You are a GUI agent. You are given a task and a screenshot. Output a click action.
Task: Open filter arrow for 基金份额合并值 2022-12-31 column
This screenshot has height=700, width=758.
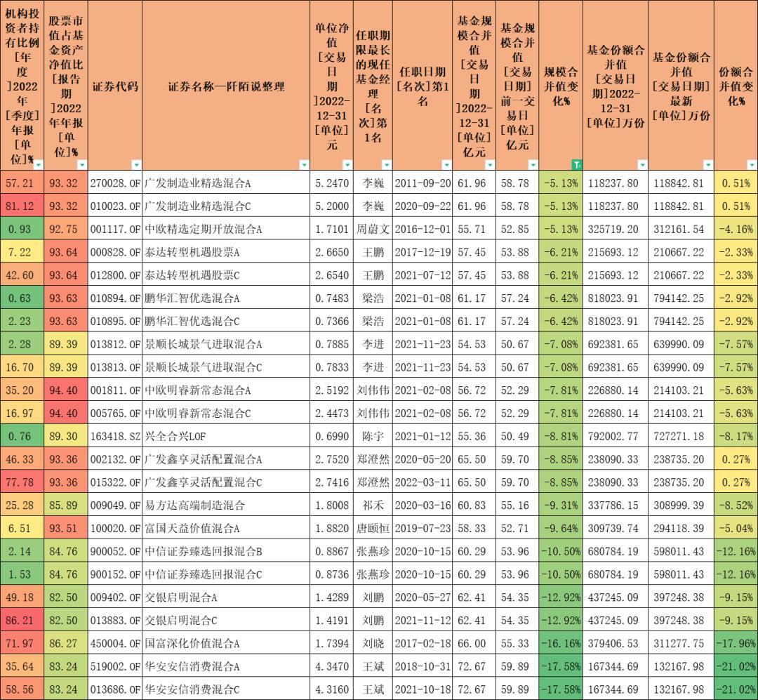pyautogui.click(x=642, y=165)
